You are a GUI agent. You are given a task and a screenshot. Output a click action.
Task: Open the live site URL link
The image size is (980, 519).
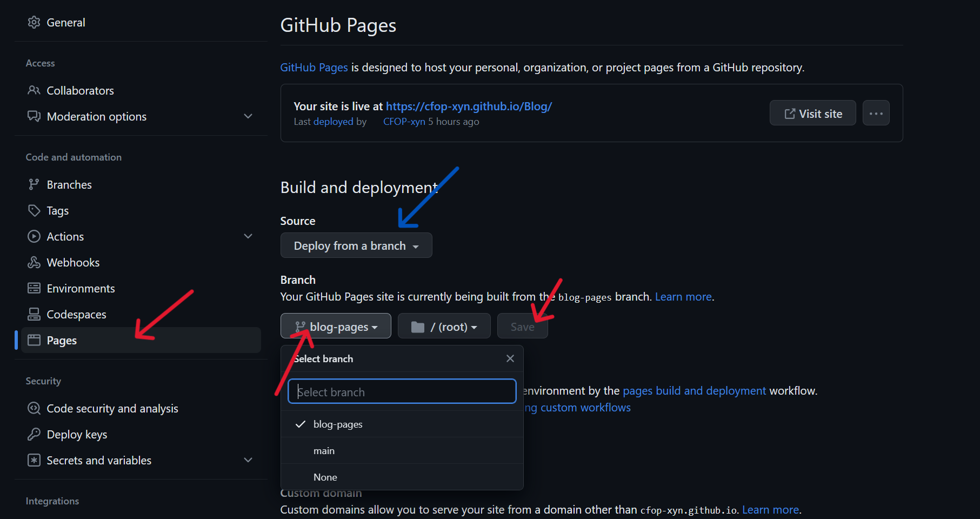pos(469,107)
